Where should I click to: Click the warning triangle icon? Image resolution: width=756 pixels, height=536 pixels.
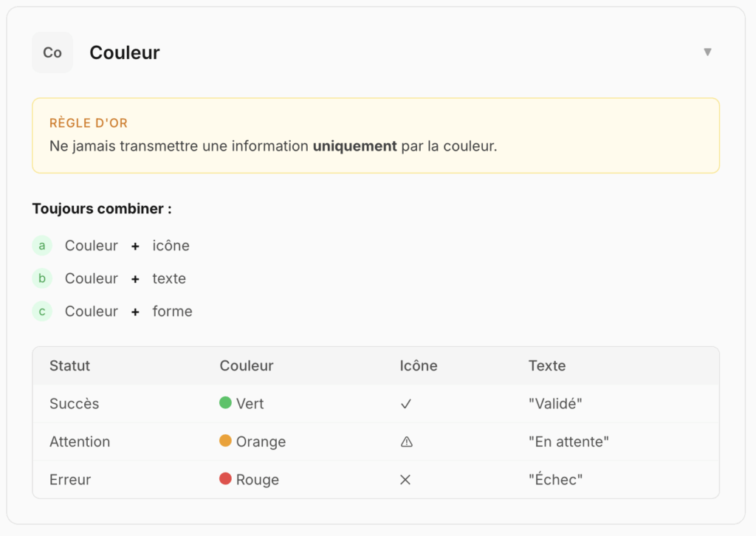(406, 441)
